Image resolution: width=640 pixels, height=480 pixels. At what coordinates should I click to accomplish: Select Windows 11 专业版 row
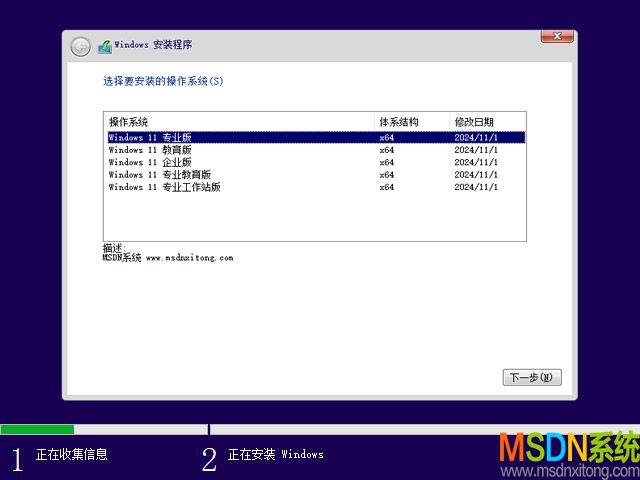click(x=316, y=138)
